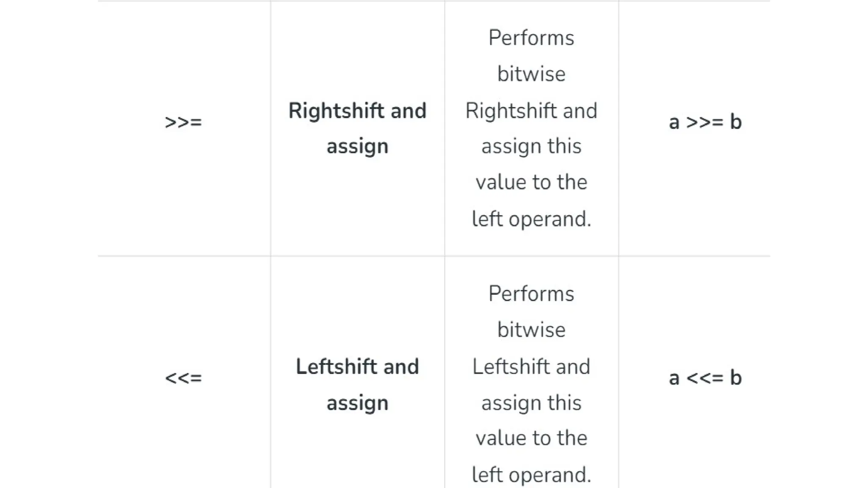Click 'Performs' in the Leftshift description
Viewport: 868px width, 488px height.
pos(531,294)
